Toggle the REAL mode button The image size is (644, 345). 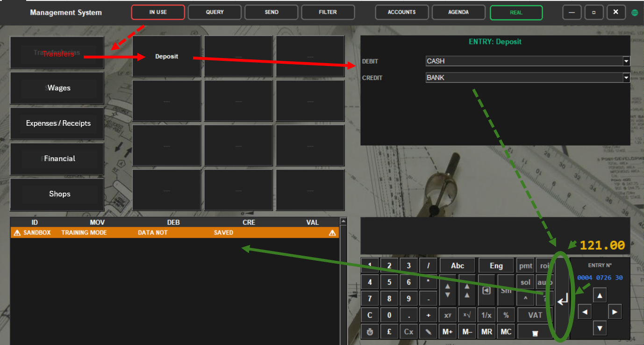point(516,13)
